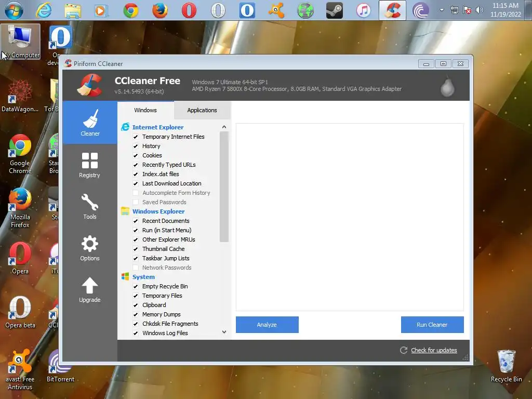Click the Recent Documents label
Image resolution: width=532 pixels, height=399 pixels.
[166, 221]
